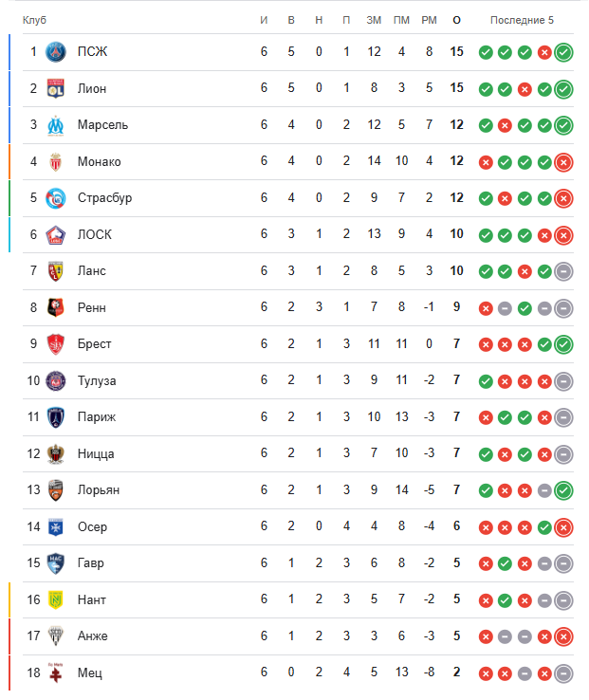Viewport: 589px width, 700px height.
Task: Click the Rennes club logo
Action: click(56, 307)
